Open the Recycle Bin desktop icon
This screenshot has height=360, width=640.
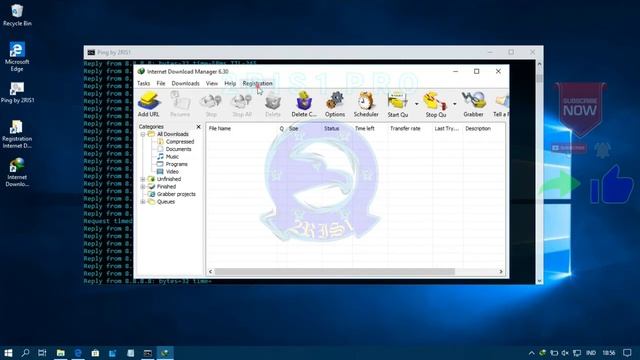(x=17, y=15)
